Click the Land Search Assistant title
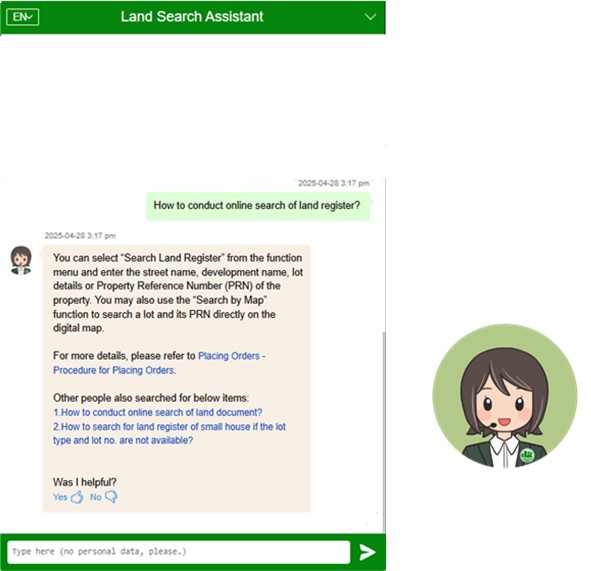 [x=192, y=17]
